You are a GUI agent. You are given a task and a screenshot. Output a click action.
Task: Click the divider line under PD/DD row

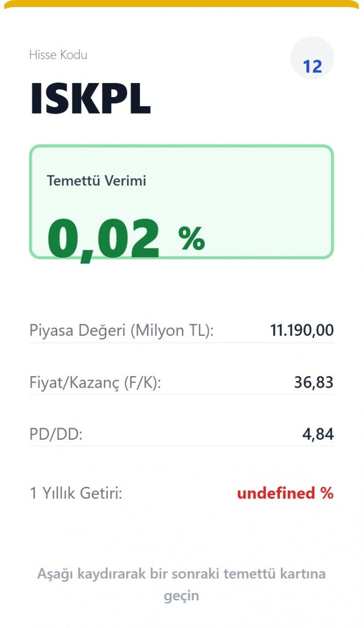coord(182,446)
